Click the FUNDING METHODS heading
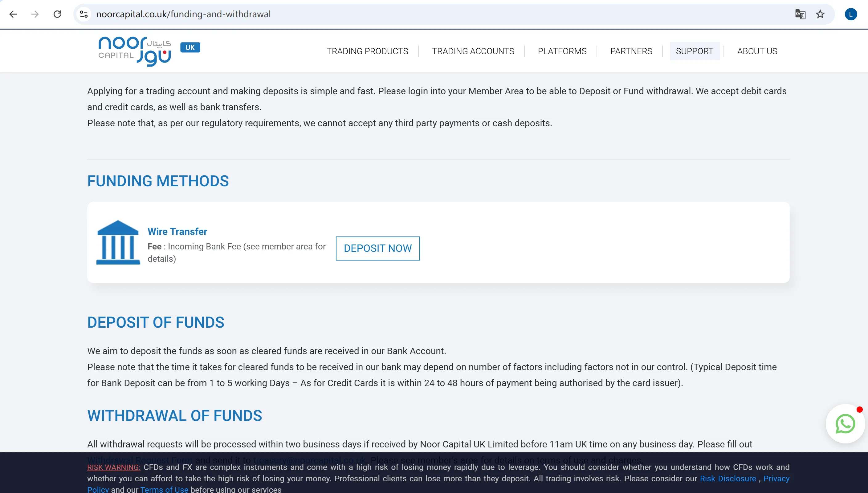Screen dimensions: 868x493 click(x=158, y=181)
